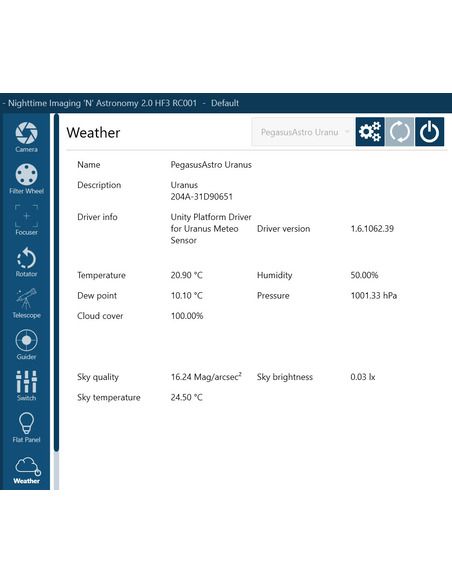452x584 pixels.
Task: Click the Unity Platform Driver info text
Action: (x=211, y=229)
